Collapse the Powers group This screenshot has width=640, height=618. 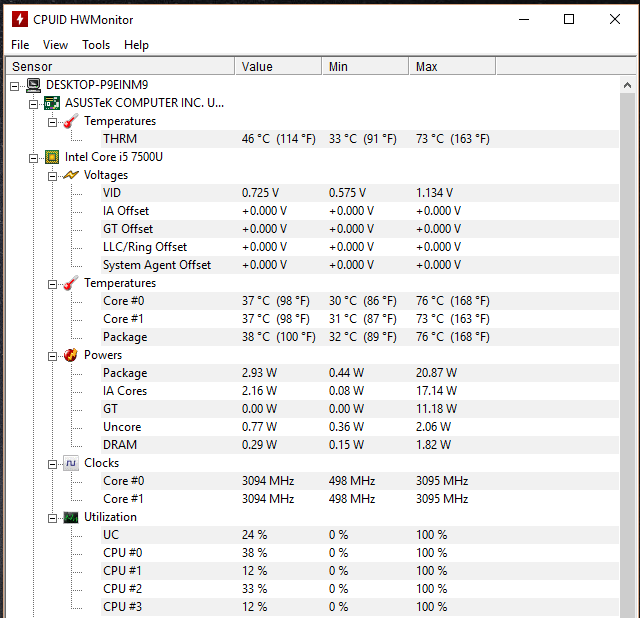point(52,356)
